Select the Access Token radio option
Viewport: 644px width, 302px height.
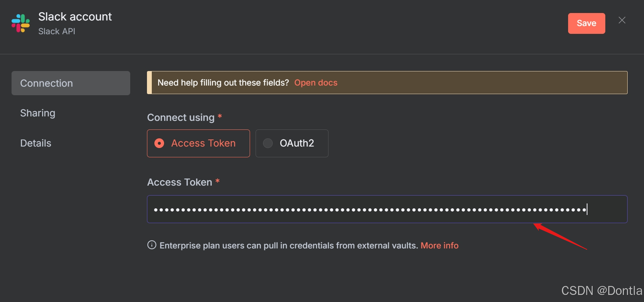[198, 143]
